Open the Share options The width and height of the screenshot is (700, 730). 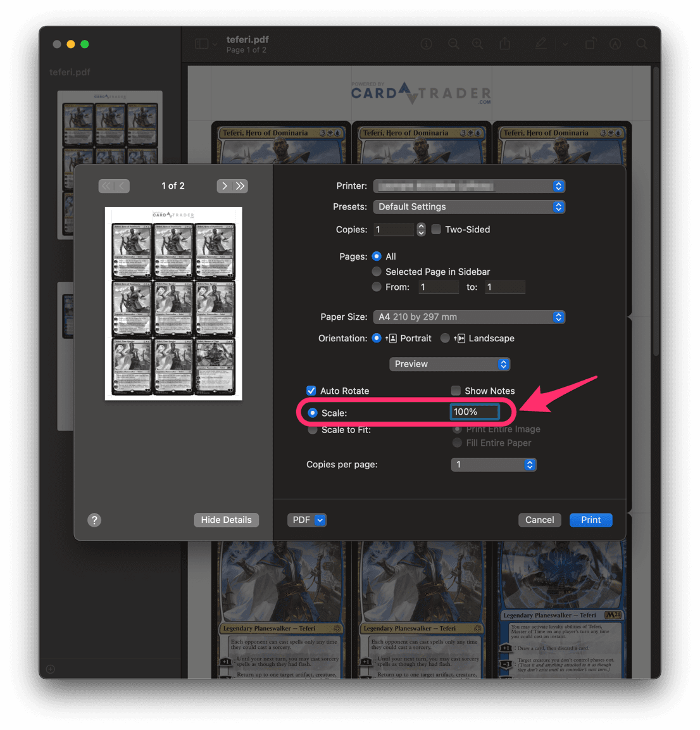[x=504, y=44]
